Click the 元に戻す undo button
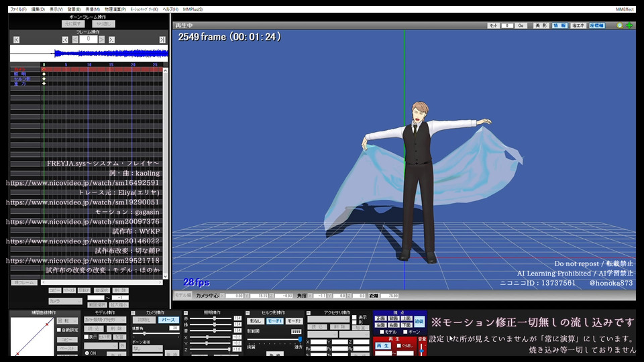This screenshot has height=362, width=644. click(x=72, y=24)
